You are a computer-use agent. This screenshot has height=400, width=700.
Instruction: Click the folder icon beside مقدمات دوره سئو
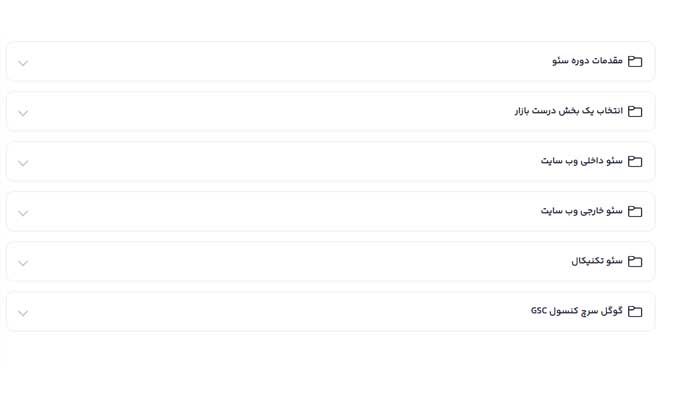(635, 61)
